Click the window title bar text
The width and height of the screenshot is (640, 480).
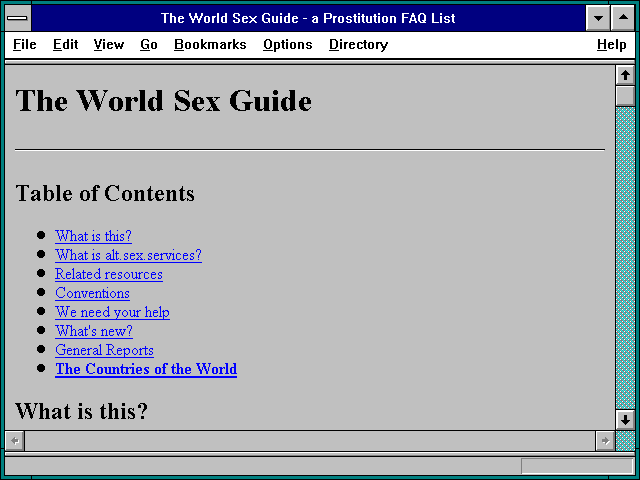coord(308,18)
